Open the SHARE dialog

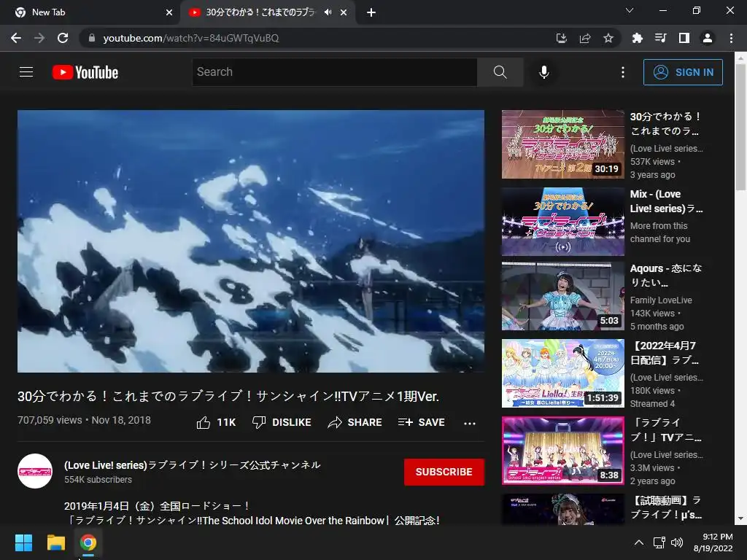click(355, 422)
